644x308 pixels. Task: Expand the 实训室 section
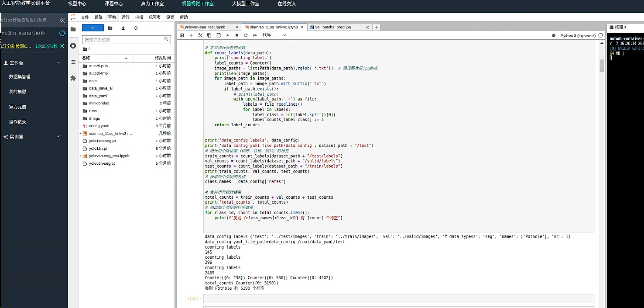coord(58,137)
